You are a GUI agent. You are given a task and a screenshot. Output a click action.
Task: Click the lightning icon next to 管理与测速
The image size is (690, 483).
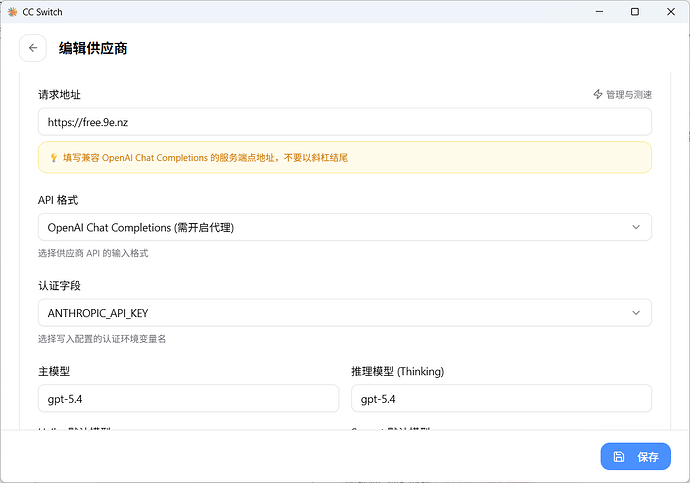[598, 94]
